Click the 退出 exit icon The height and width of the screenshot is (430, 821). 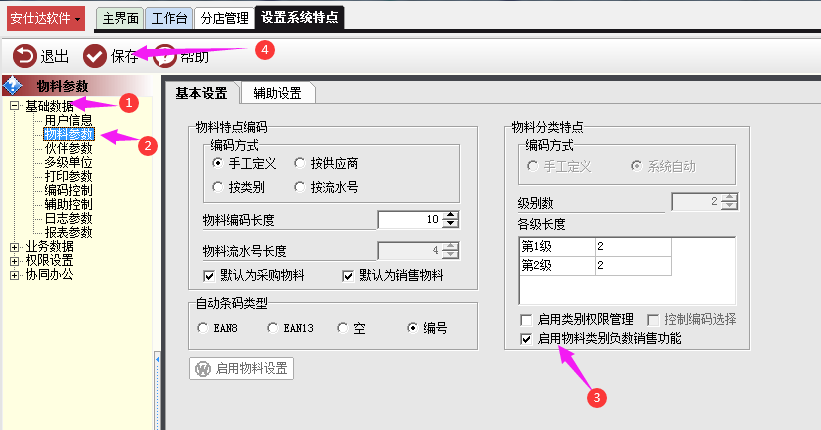[x=25, y=56]
